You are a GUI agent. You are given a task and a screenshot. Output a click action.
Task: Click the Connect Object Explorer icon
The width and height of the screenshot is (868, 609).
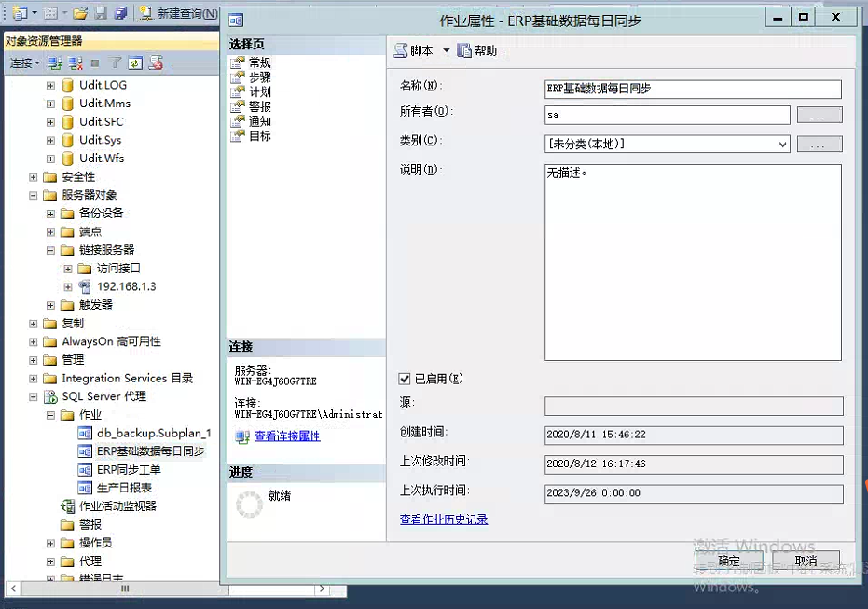coord(56,63)
